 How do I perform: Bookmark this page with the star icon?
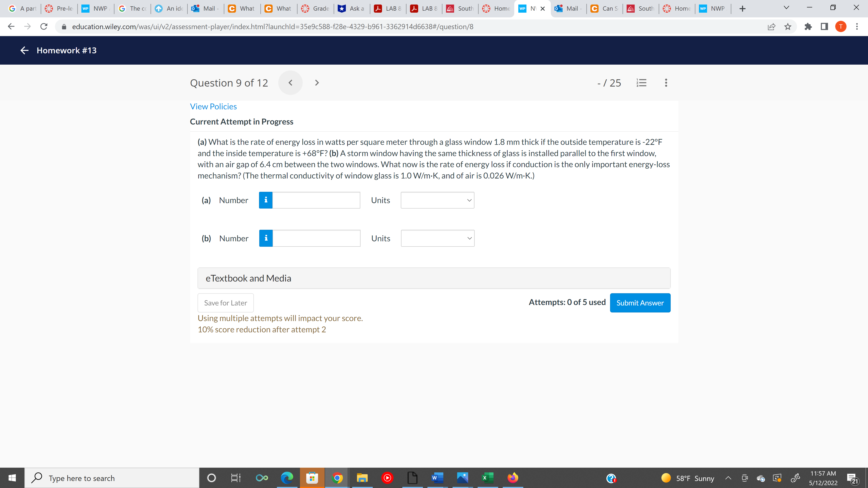click(788, 27)
